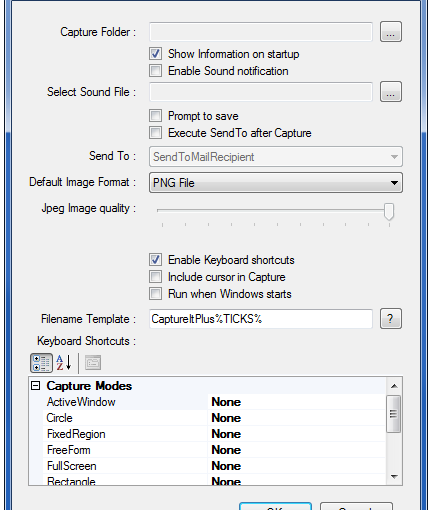
Task: Enable Sound notification checkbox
Action: point(156,71)
